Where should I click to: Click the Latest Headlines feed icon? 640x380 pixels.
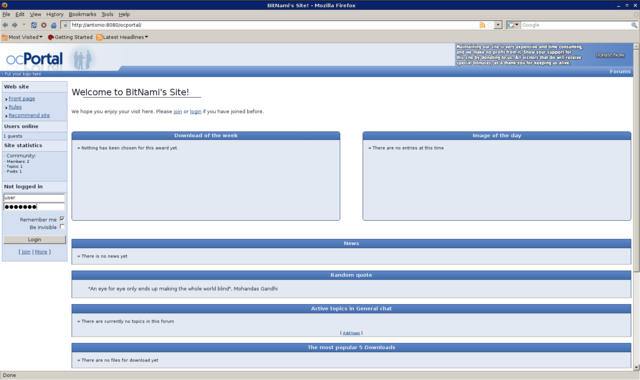[99, 37]
